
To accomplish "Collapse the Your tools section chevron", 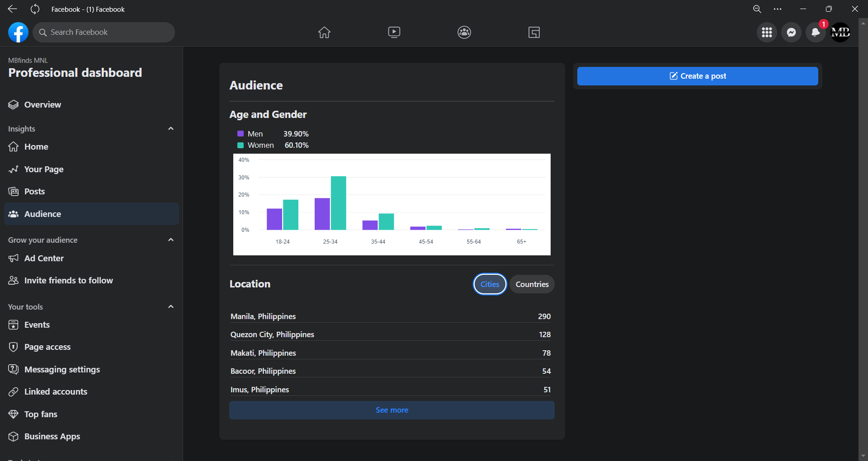I will (171, 306).
